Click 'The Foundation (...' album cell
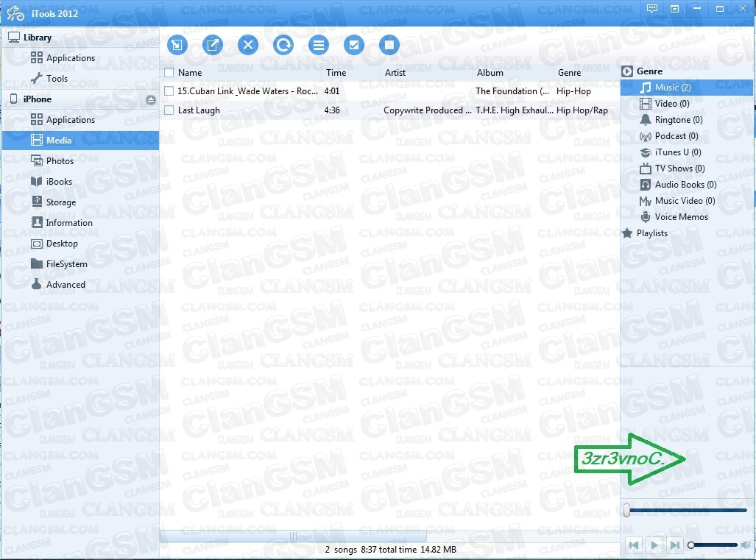Screen dimensions: 756x560 (512, 91)
